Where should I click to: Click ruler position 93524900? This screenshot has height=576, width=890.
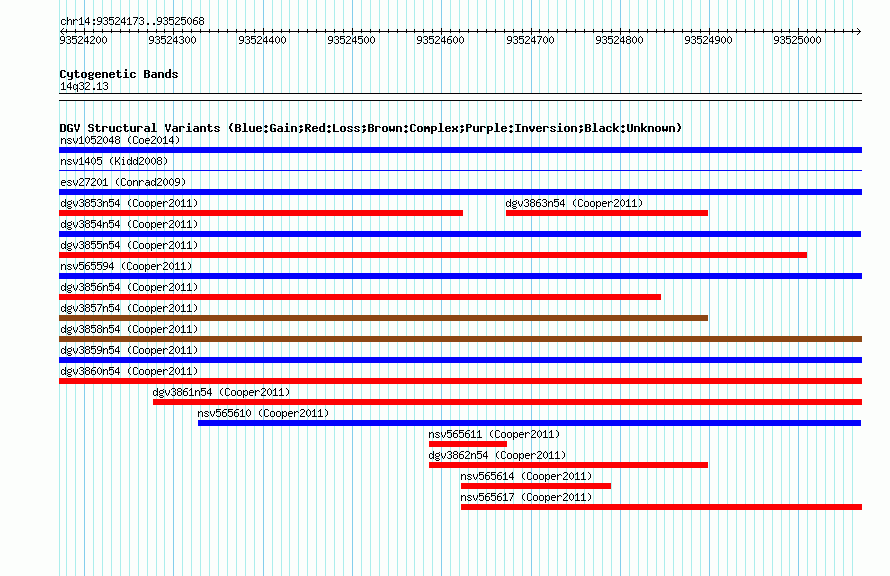coord(708,40)
